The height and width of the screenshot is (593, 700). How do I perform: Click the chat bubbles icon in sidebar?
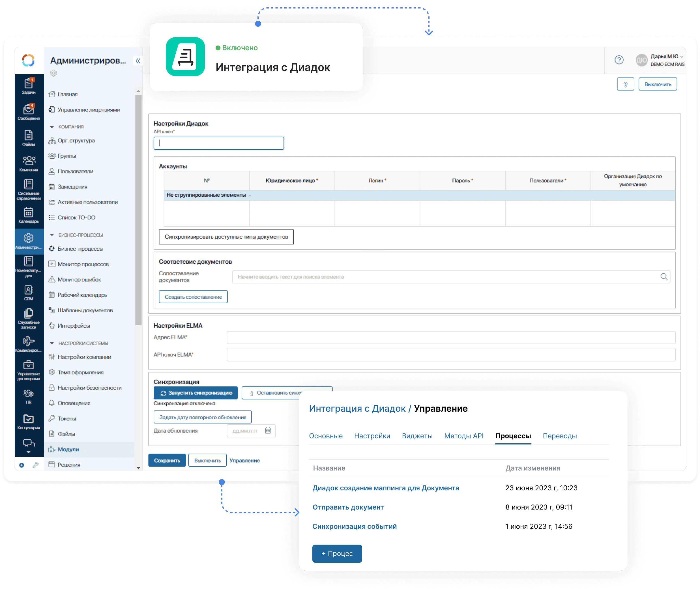(29, 443)
